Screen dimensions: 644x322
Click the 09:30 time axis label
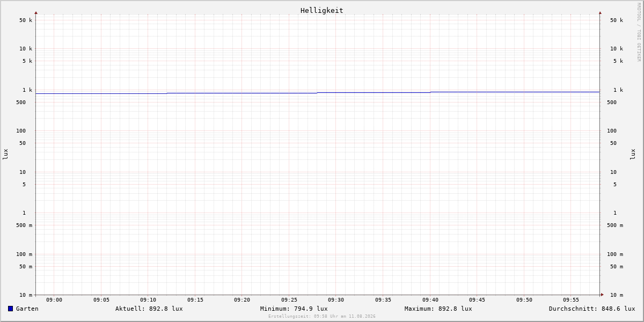(x=336, y=300)
